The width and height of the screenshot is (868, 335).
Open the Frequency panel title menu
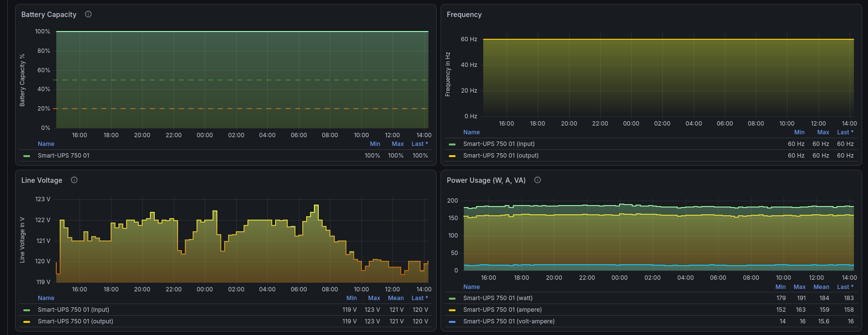[464, 15]
